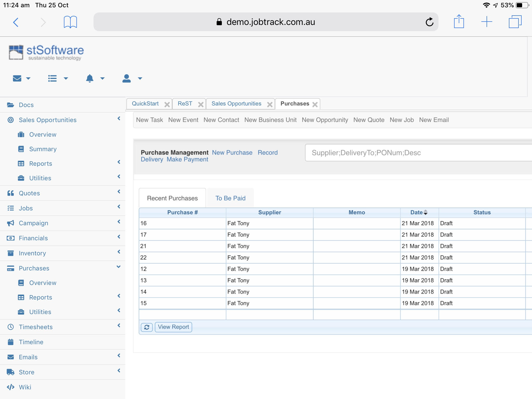Viewport: 532px width, 399px height.
Task: Open Safari bookmarks book icon
Action: click(x=70, y=22)
